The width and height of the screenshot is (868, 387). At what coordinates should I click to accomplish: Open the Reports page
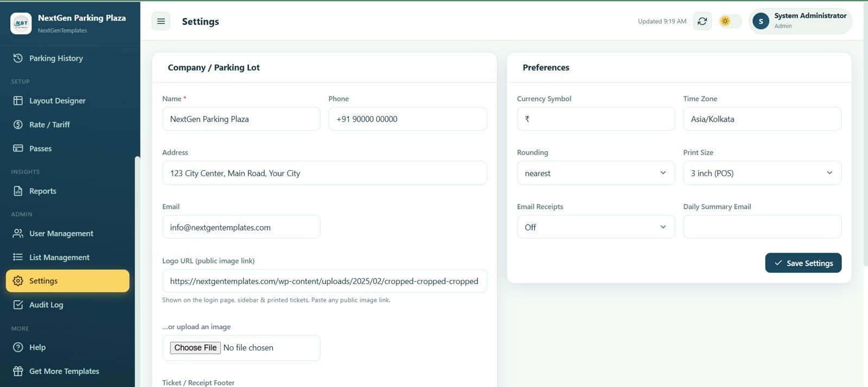[67, 191]
